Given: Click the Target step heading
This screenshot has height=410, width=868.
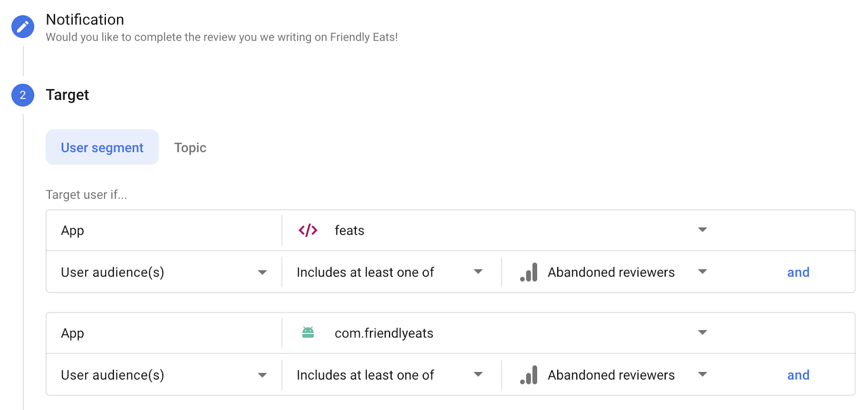Looking at the screenshot, I should point(67,95).
